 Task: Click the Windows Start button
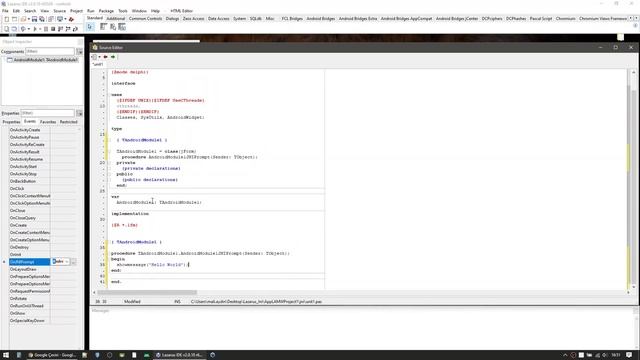tap(6, 355)
